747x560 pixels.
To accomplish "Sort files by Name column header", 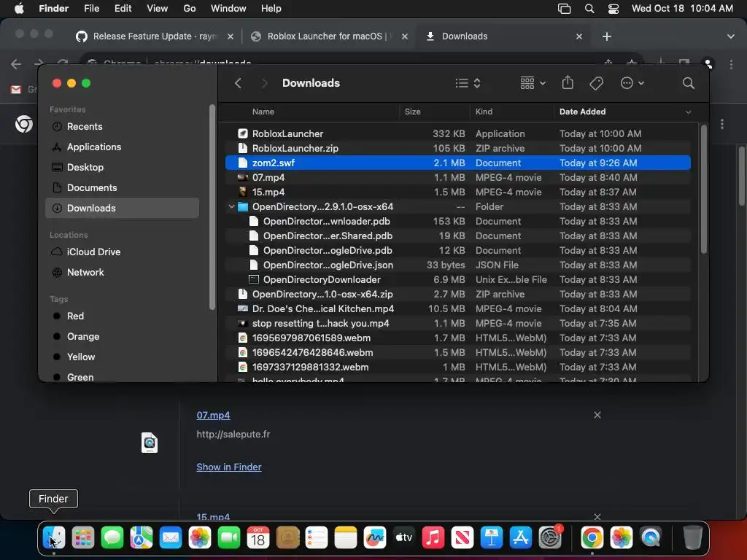I will pyautogui.click(x=263, y=112).
